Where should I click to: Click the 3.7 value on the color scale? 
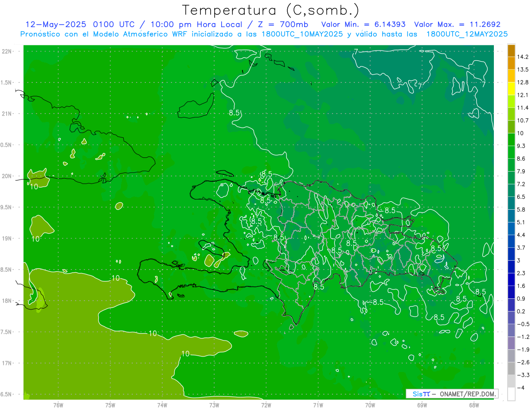coord(521,247)
